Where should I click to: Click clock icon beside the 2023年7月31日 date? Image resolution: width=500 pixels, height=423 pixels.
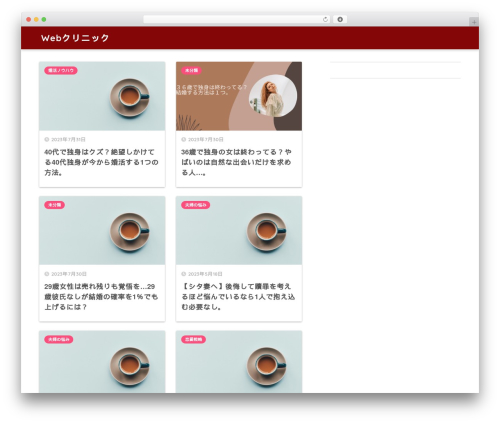tap(47, 139)
